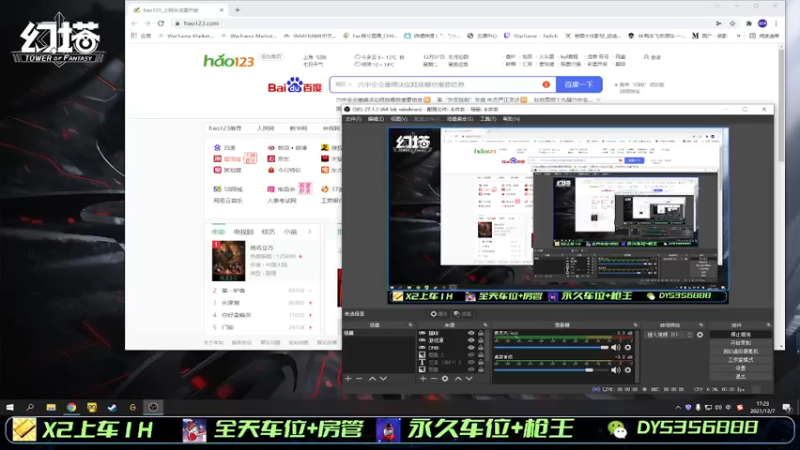Image resolution: width=800 pixels, height=450 pixels.
Task: Open 麦克风/Aux audio settings gear
Action: click(628, 347)
